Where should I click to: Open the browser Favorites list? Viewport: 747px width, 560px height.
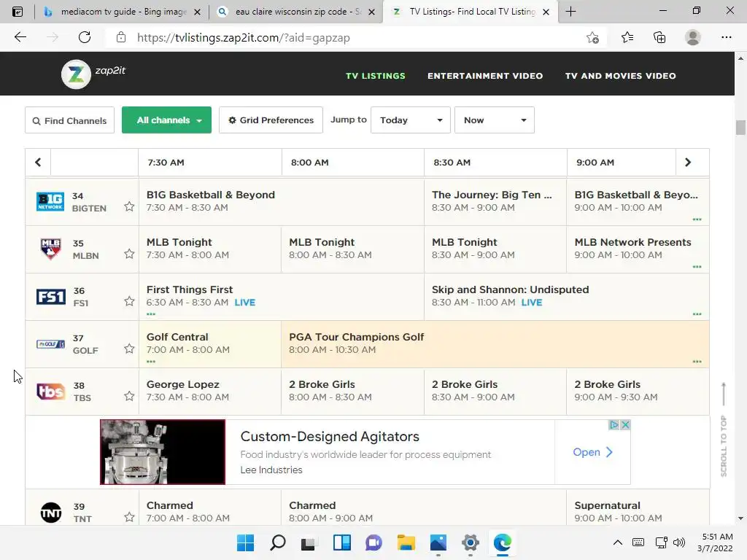click(x=627, y=37)
